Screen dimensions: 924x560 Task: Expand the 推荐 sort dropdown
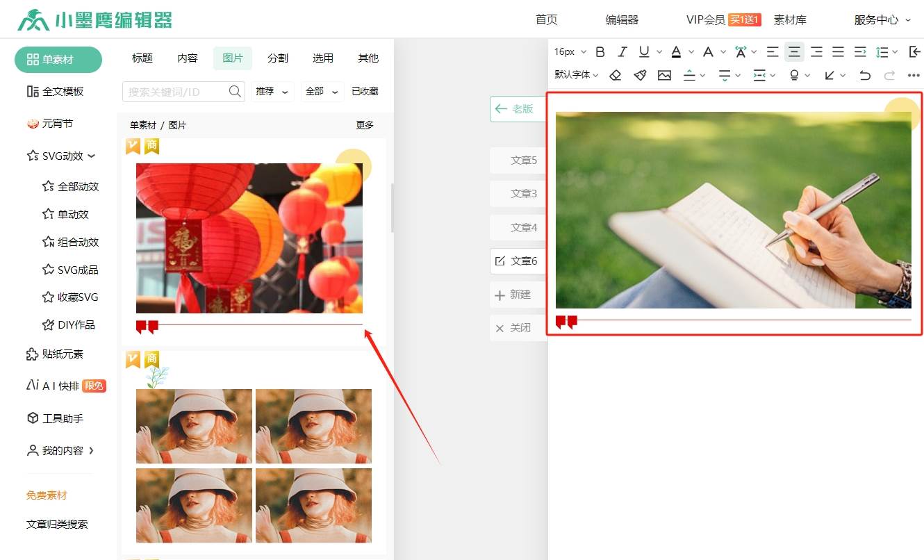coord(272,91)
